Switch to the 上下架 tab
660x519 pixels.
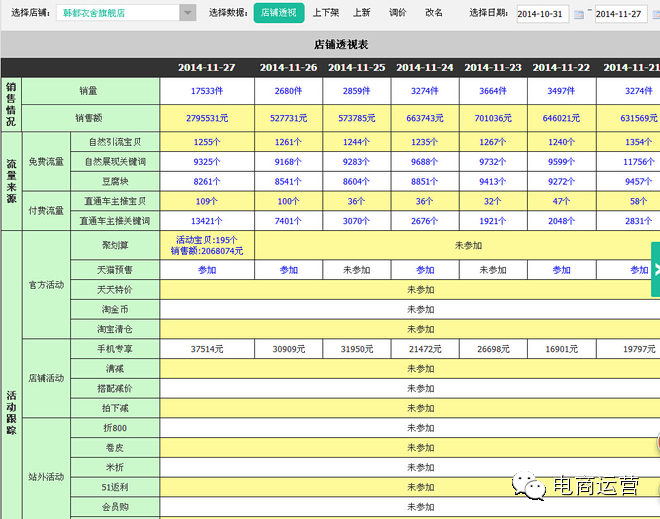click(x=325, y=13)
